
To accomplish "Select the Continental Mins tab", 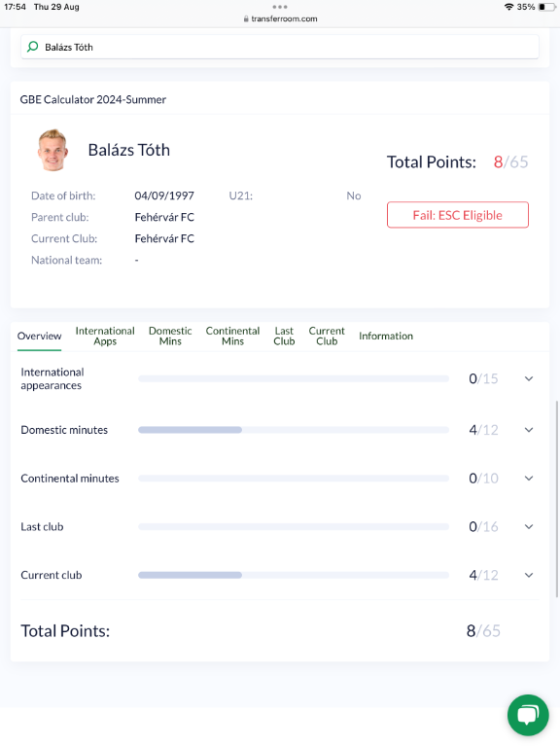I will pyautogui.click(x=232, y=336).
